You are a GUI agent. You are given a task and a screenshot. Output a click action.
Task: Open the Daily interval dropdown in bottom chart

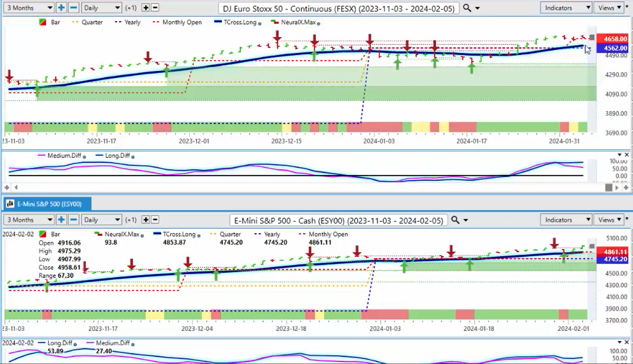(102, 220)
